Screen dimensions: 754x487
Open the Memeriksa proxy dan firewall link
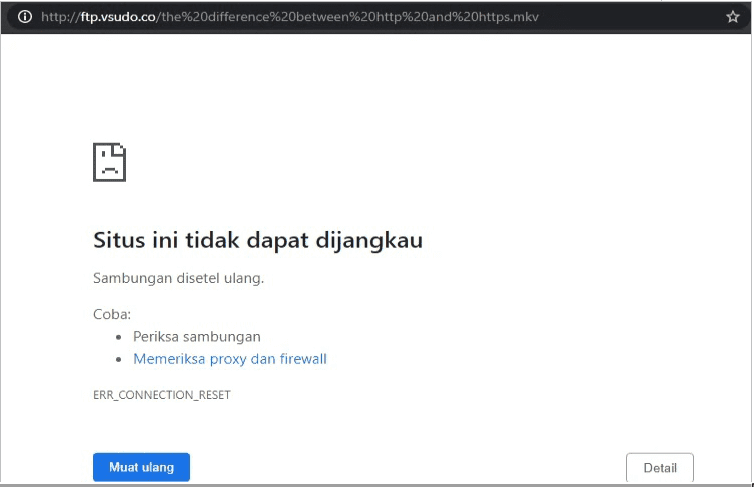(x=229, y=359)
